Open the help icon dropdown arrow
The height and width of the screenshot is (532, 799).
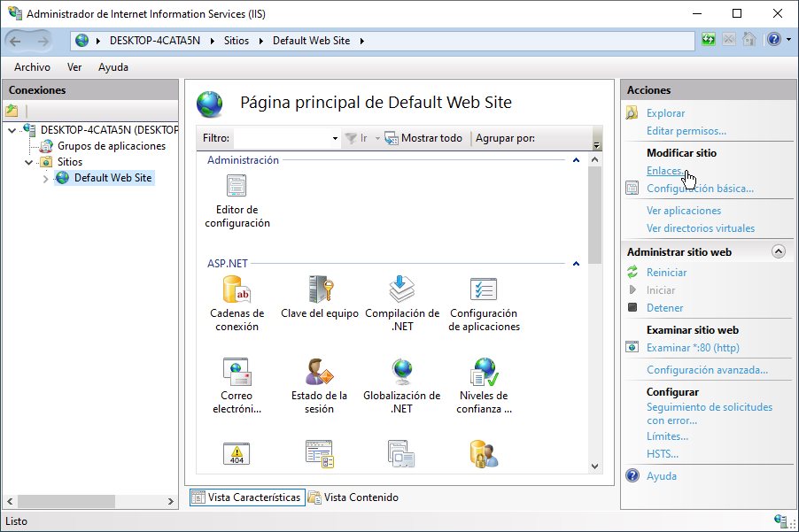tap(788, 40)
